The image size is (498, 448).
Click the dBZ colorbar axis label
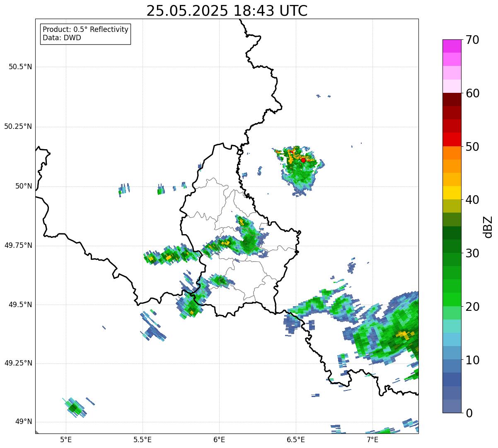point(488,227)
